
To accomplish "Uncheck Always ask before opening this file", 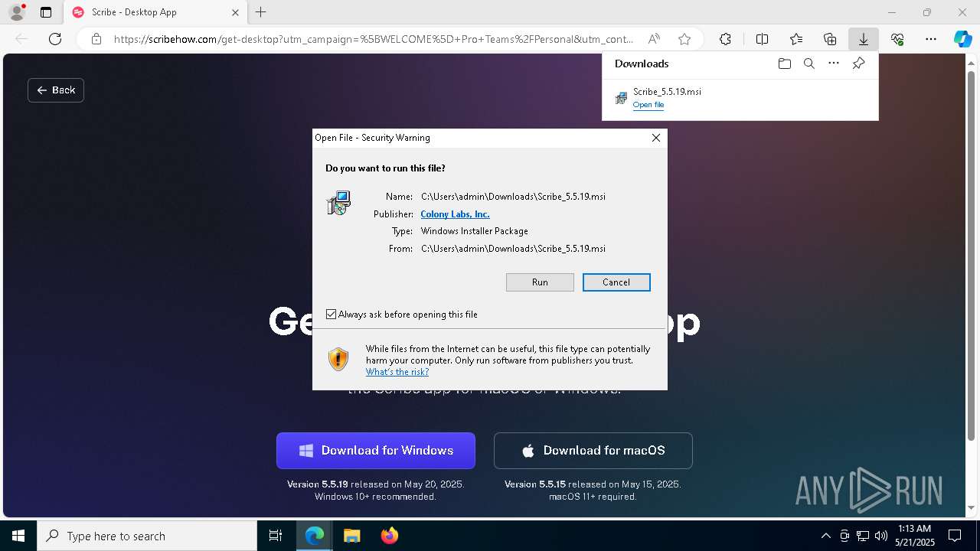I will tap(331, 315).
